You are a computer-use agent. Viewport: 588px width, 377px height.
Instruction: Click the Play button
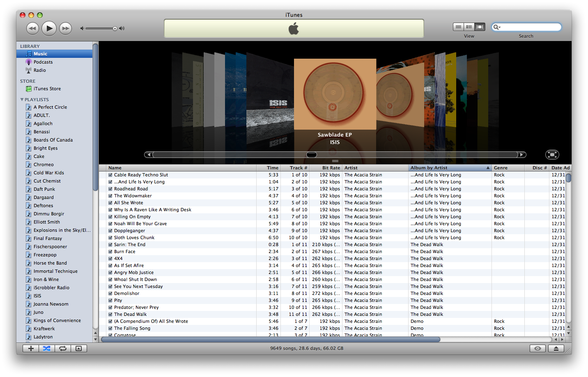(49, 28)
